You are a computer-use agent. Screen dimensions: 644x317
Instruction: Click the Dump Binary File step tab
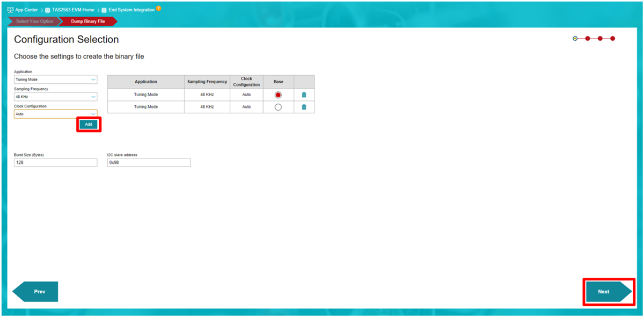click(87, 21)
